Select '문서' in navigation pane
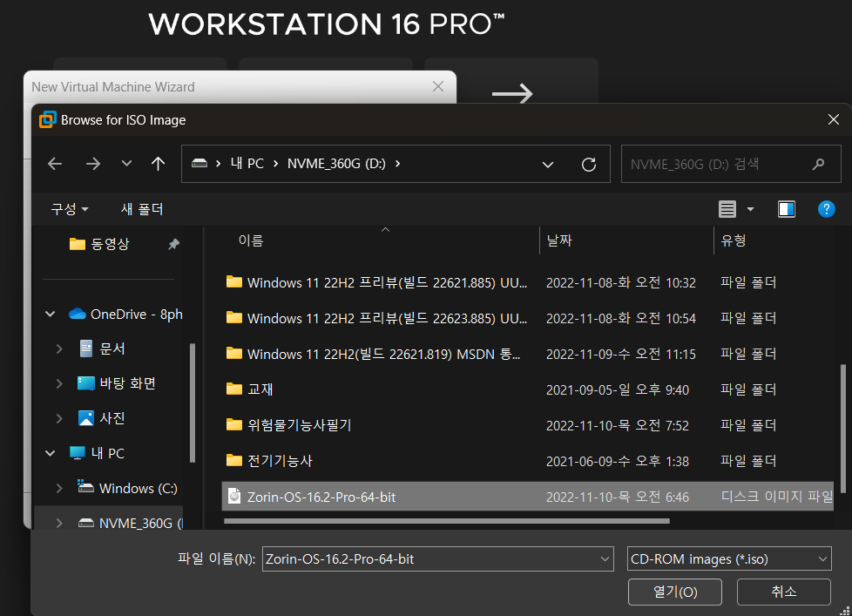Viewport: 852px width, 616px height. coord(102,349)
